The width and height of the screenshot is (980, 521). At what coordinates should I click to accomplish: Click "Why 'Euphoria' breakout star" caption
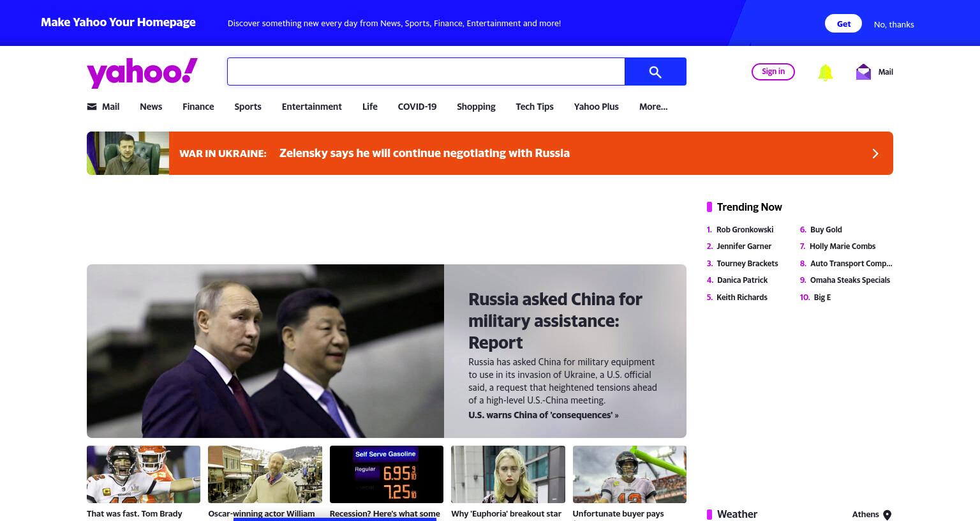point(506,514)
